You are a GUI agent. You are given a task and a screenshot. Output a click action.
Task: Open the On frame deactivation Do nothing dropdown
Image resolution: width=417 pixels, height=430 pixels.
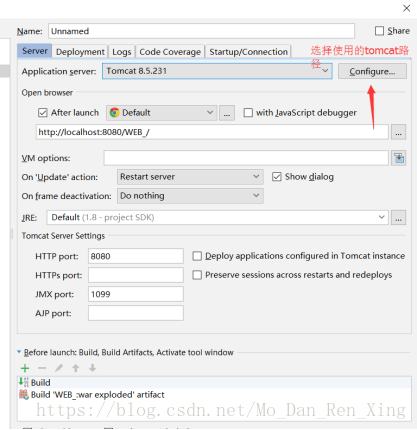click(190, 196)
